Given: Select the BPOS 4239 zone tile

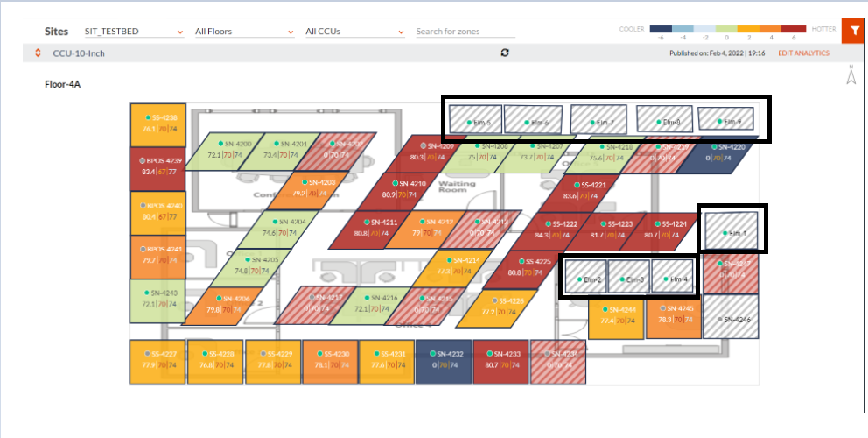Looking at the screenshot, I should click(x=157, y=168).
